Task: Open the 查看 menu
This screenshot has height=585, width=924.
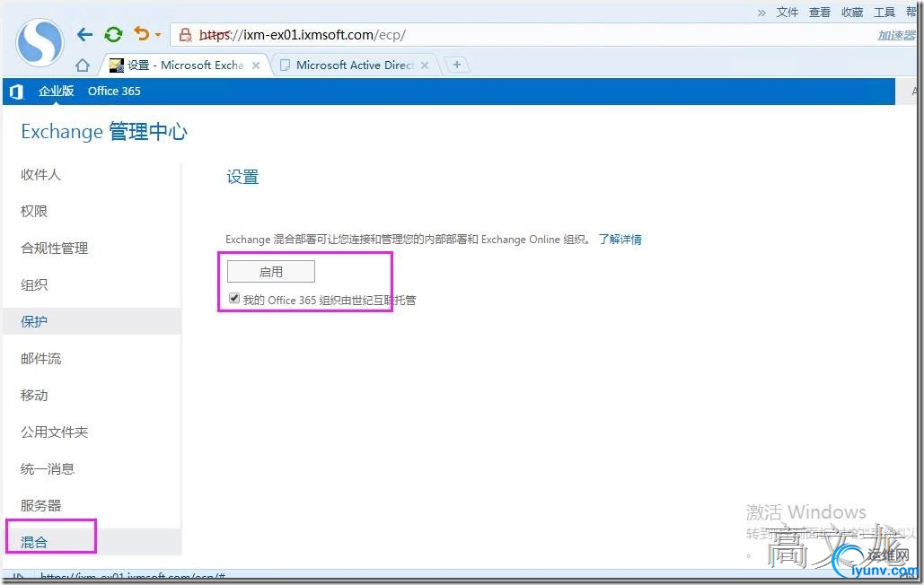Action: point(820,13)
